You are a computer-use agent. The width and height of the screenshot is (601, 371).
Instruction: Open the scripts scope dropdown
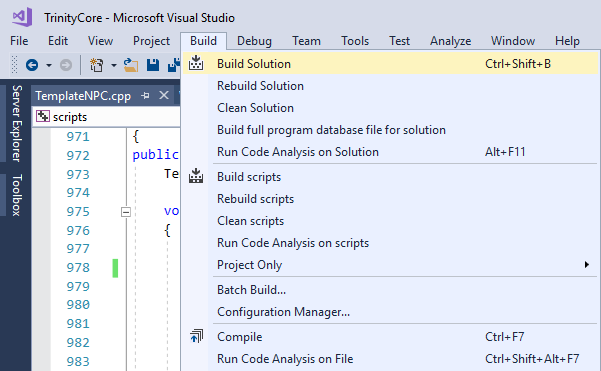107,117
